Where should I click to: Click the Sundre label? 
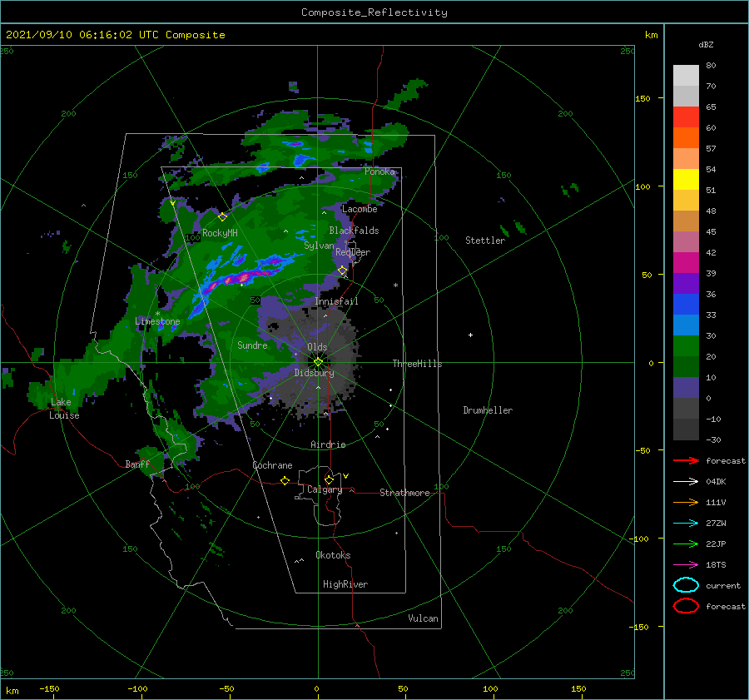click(x=252, y=345)
